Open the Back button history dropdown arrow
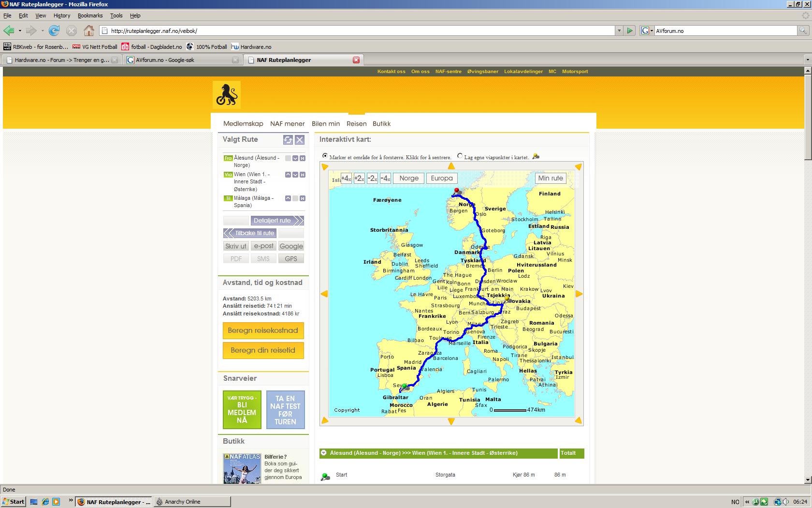The image size is (812, 508). coord(20,30)
